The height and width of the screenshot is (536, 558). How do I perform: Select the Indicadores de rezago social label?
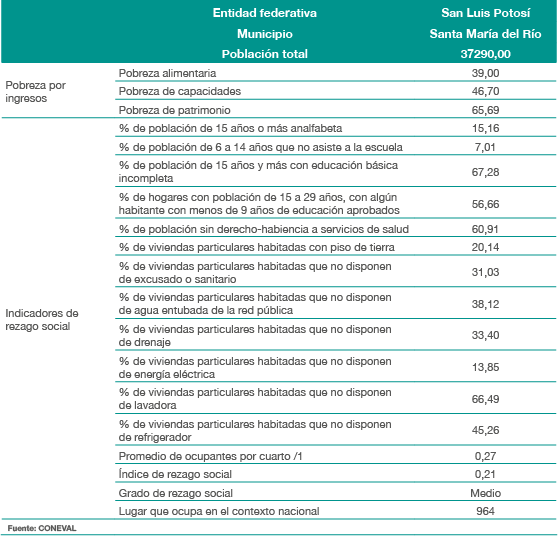(x=42, y=320)
